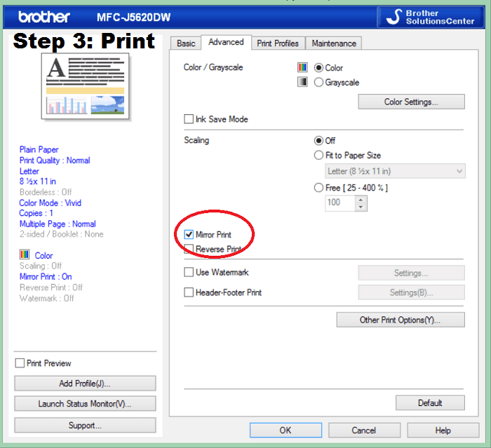Click 'Watermark : Off' summary text

pyautogui.click(x=47, y=298)
